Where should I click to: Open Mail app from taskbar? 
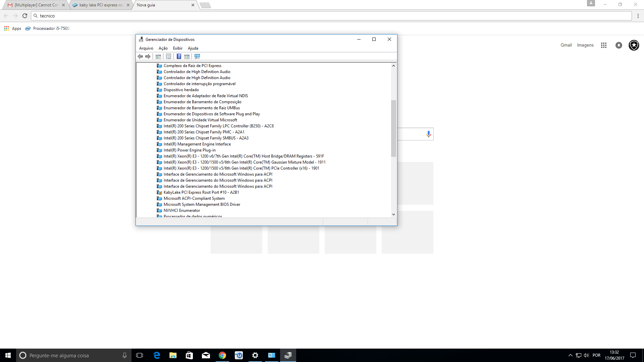pyautogui.click(x=206, y=355)
